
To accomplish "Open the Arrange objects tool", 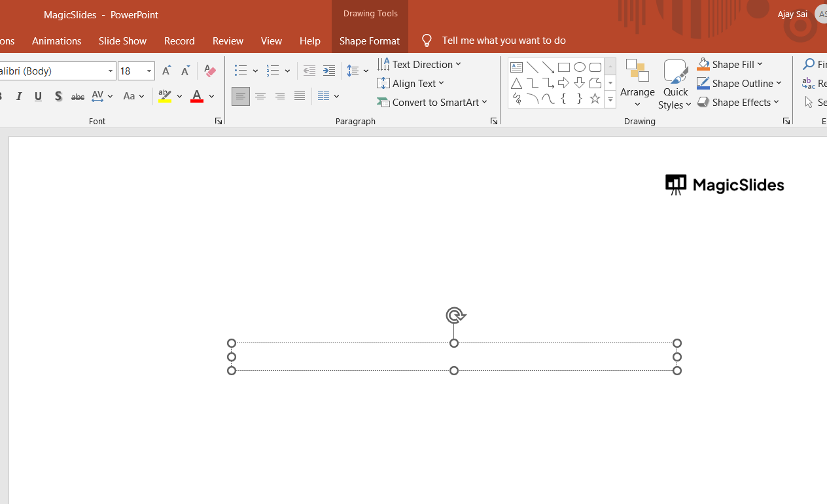I will (x=637, y=84).
